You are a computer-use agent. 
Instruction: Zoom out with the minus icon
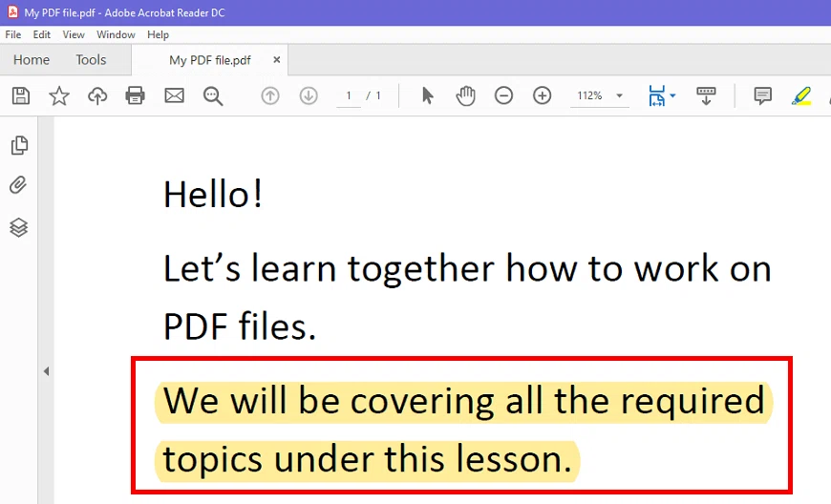point(503,95)
